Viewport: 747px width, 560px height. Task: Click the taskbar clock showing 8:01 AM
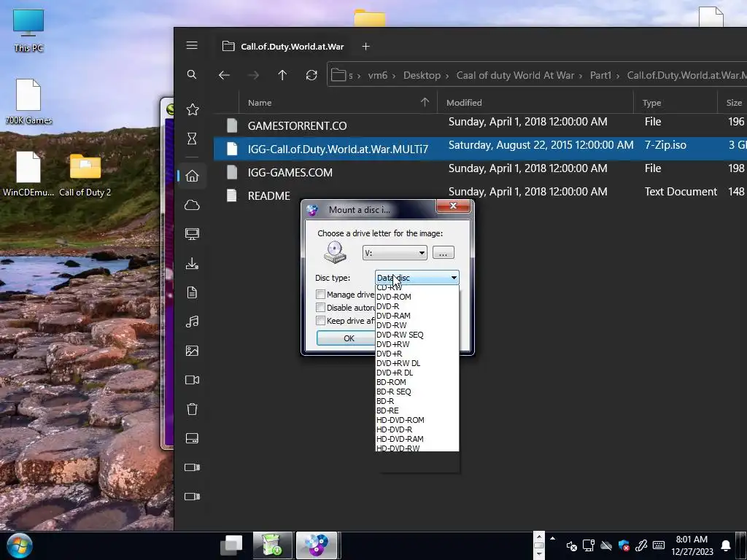(692, 545)
